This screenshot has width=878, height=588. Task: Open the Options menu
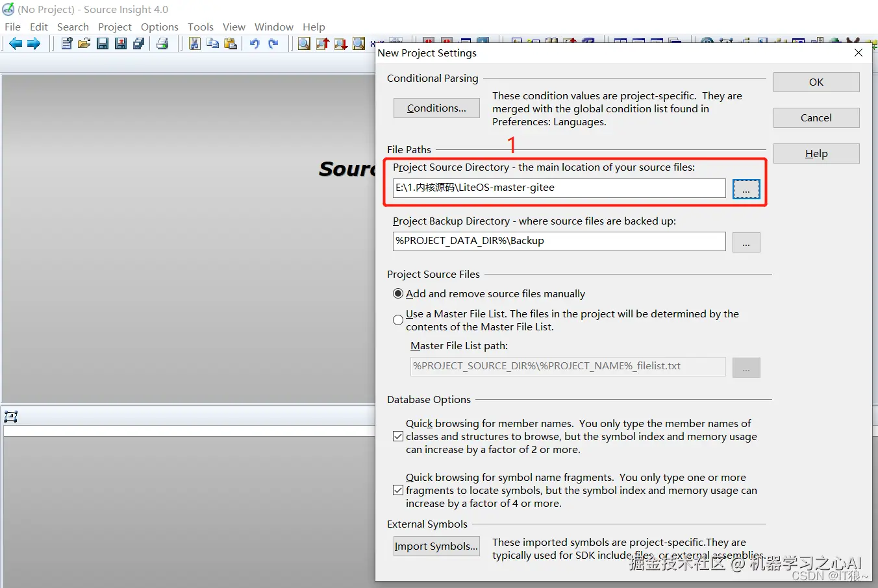click(x=160, y=27)
